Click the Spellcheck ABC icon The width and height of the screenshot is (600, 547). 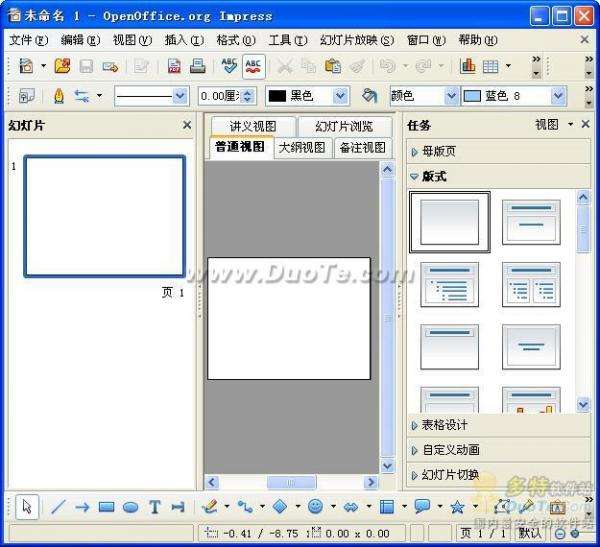[229, 66]
